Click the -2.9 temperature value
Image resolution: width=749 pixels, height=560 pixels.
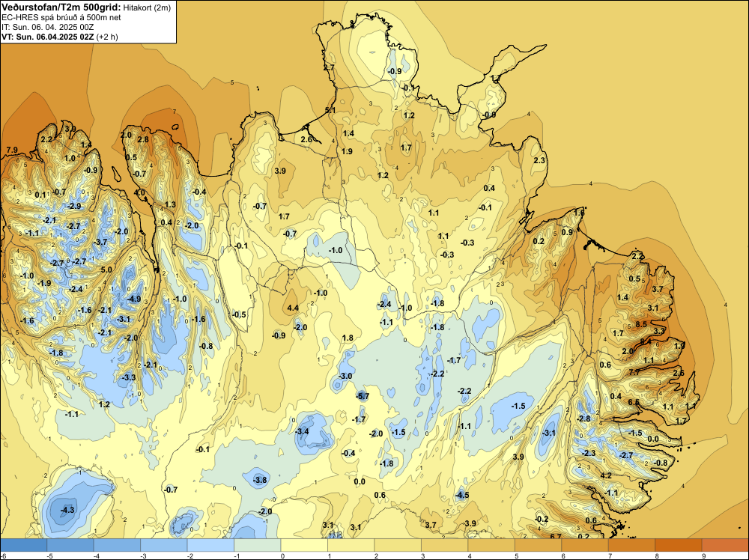[x=74, y=206]
